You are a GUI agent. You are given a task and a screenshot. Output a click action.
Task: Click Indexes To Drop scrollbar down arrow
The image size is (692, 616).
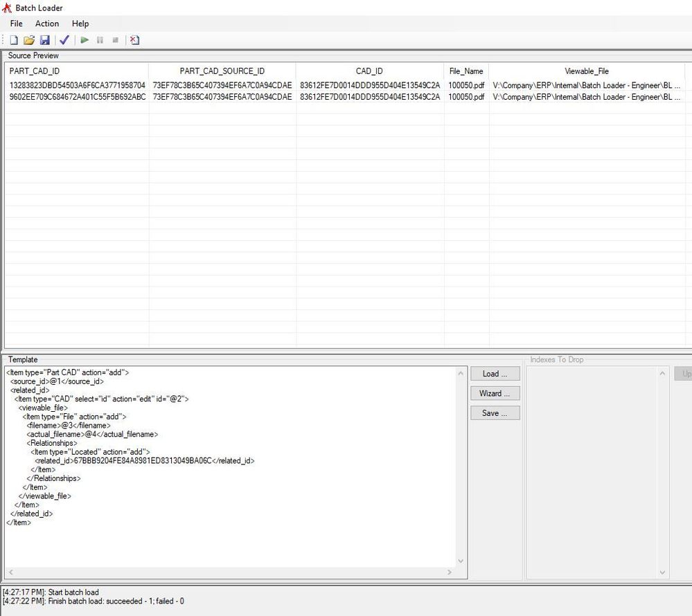point(662,572)
